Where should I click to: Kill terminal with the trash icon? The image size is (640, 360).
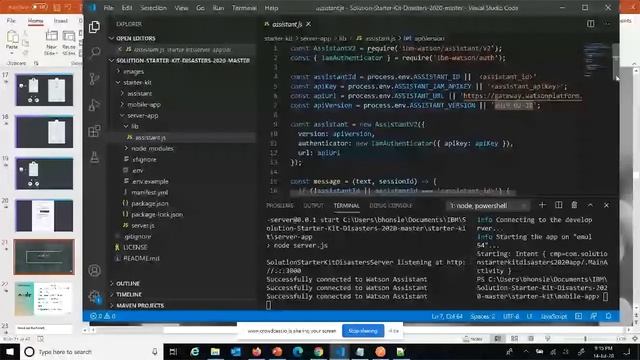point(574,205)
